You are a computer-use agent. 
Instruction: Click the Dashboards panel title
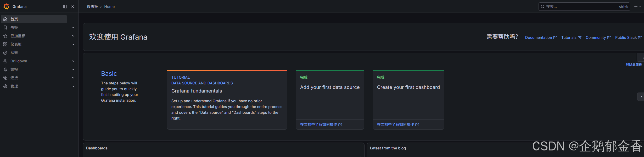pyautogui.click(x=97, y=148)
